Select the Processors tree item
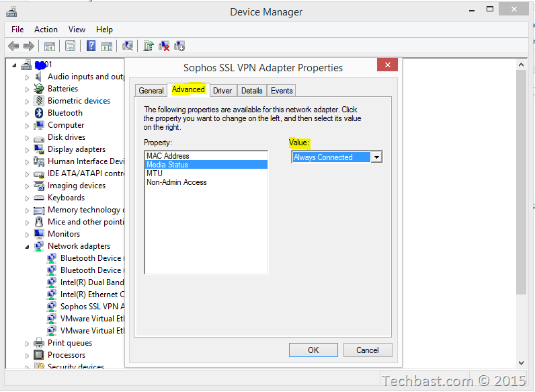535x392 pixels. point(67,355)
